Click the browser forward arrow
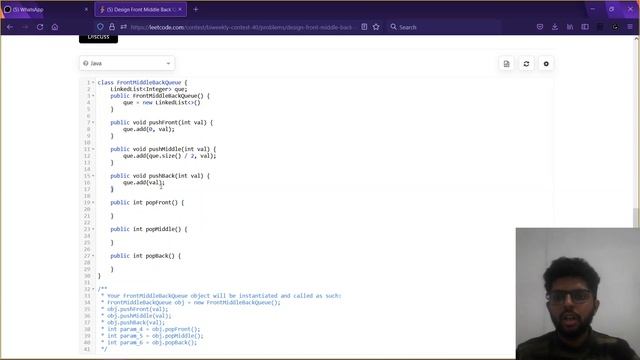Viewport: 640px width, 360px height. [x=25, y=27]
